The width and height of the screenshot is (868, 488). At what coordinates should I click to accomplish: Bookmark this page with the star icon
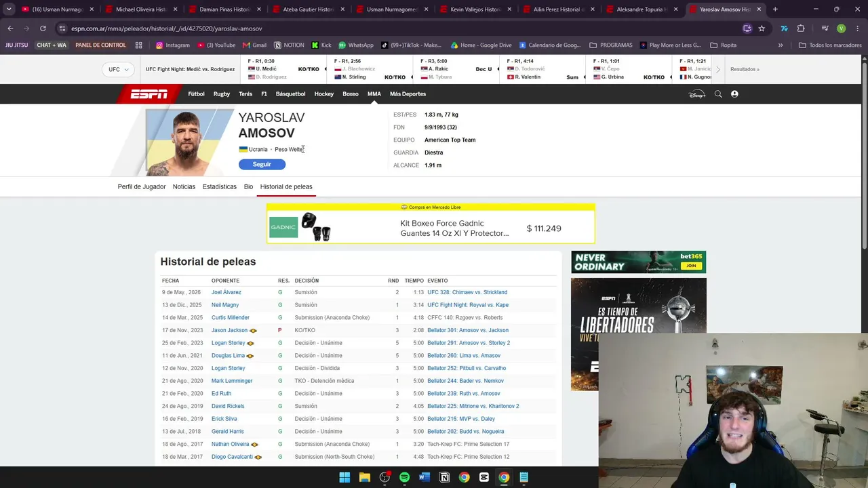(762, 28)
